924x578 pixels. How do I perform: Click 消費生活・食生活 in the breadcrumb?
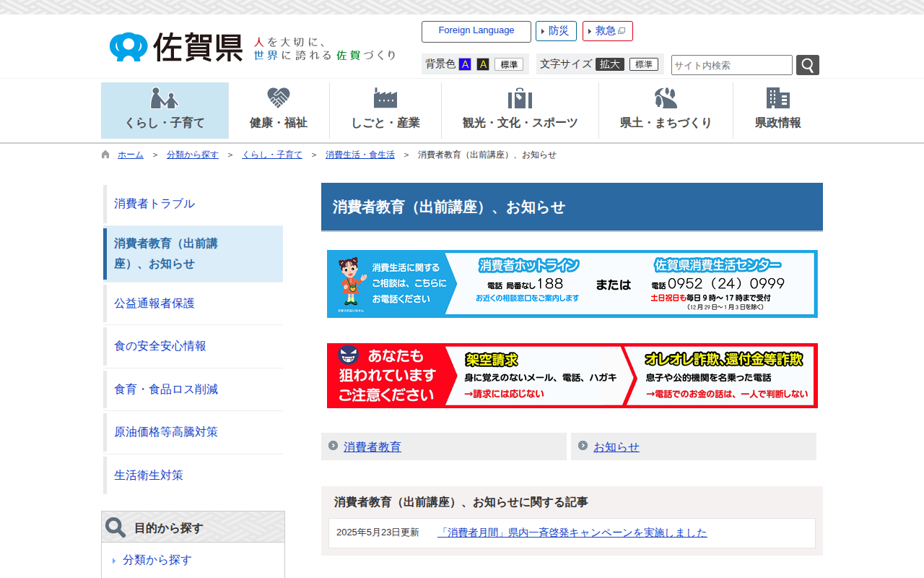[360, 155]
